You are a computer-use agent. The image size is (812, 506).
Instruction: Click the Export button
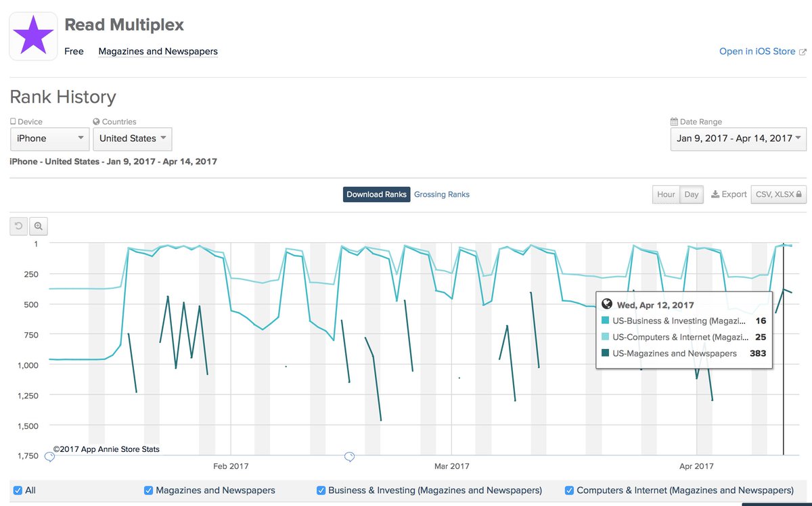(729, 194)
